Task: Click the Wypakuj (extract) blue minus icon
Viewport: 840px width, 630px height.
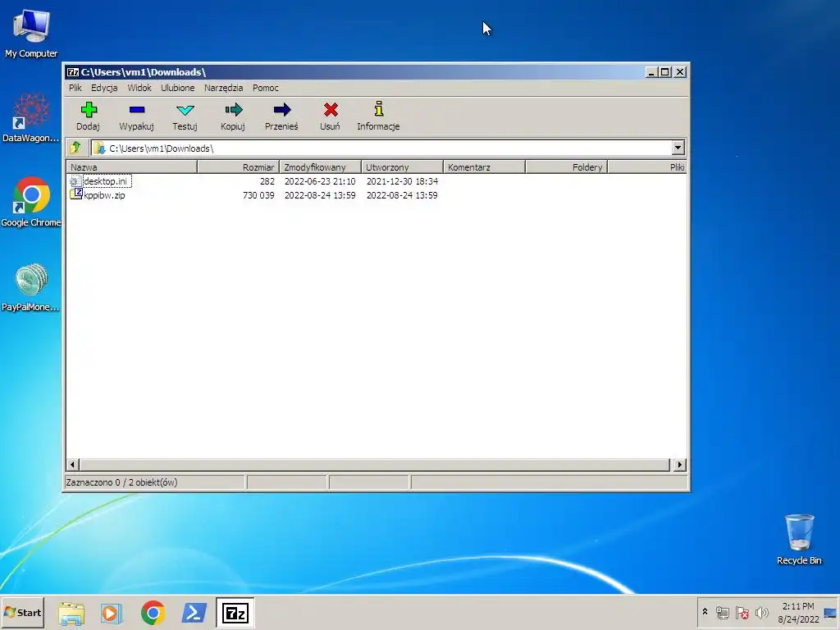Action: point(137,110)
